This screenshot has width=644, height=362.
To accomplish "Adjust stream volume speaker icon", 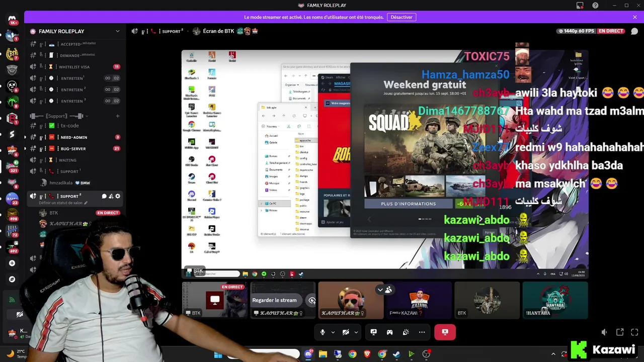I will pos(604,332).
